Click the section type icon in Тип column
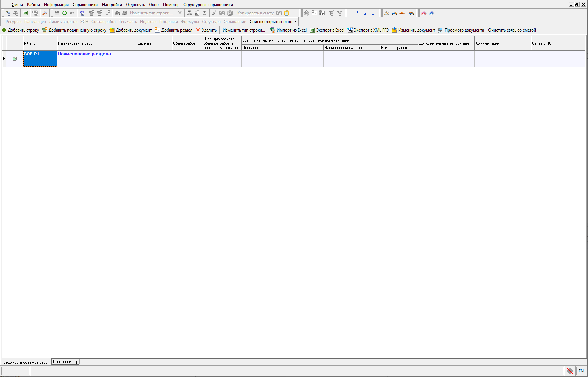Viewport: 588px width, 377px height. tap(15, 59)
